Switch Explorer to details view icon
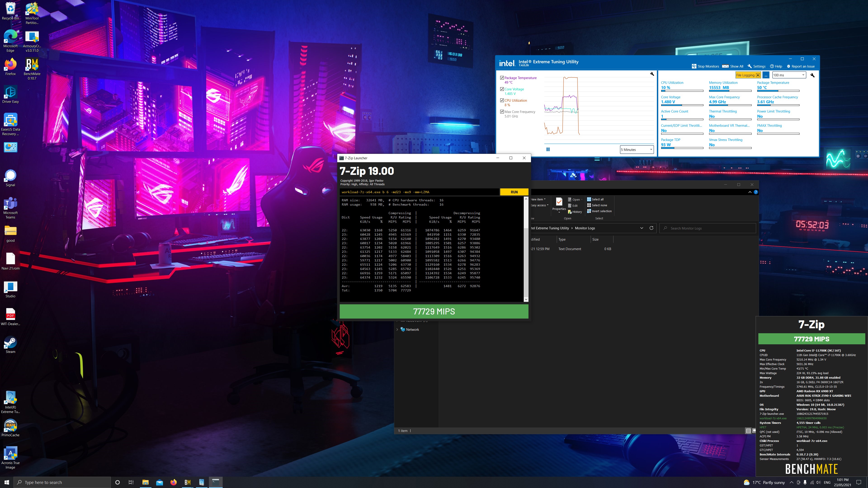Viewport: 868px width, 488px height. coord(748,431)
